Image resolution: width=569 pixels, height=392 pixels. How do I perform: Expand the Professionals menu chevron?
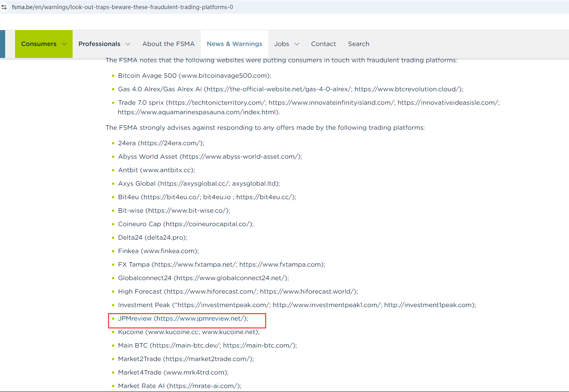(x=128, y=44)
